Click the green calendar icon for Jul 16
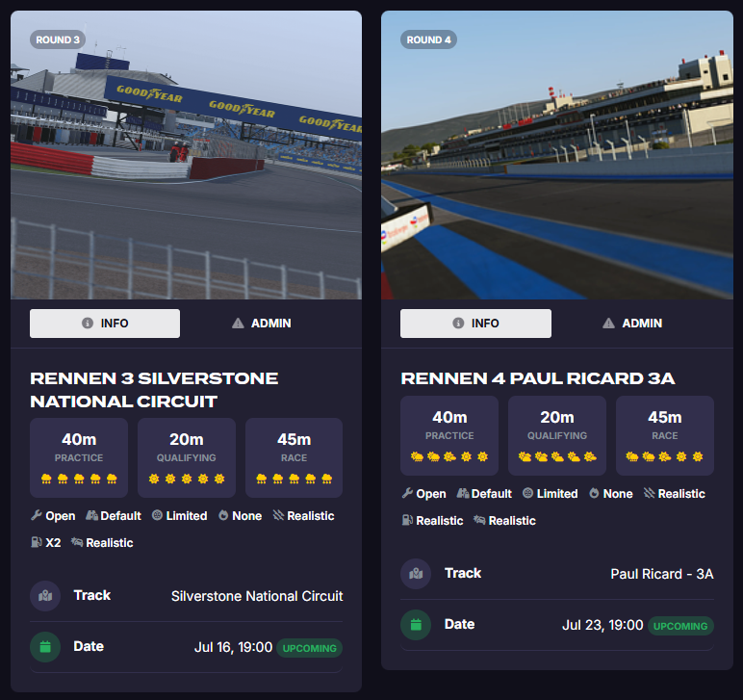Viewport: 743px width, 700px height. [x=45, y=647]
